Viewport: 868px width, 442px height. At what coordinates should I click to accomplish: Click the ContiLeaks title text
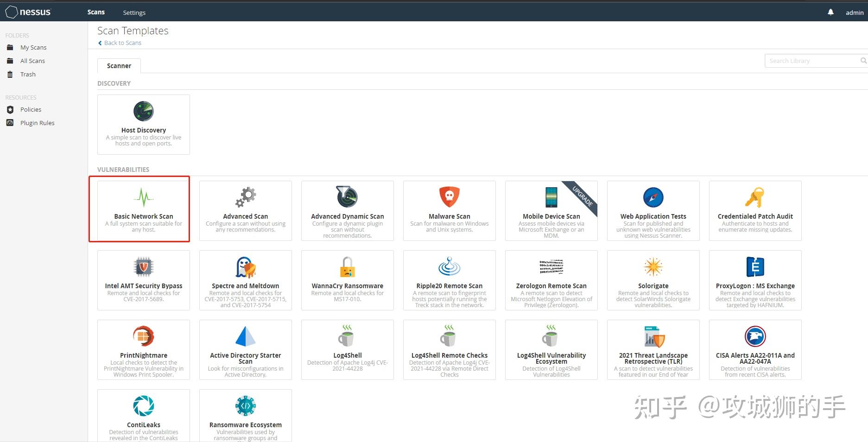click(144, 425)
